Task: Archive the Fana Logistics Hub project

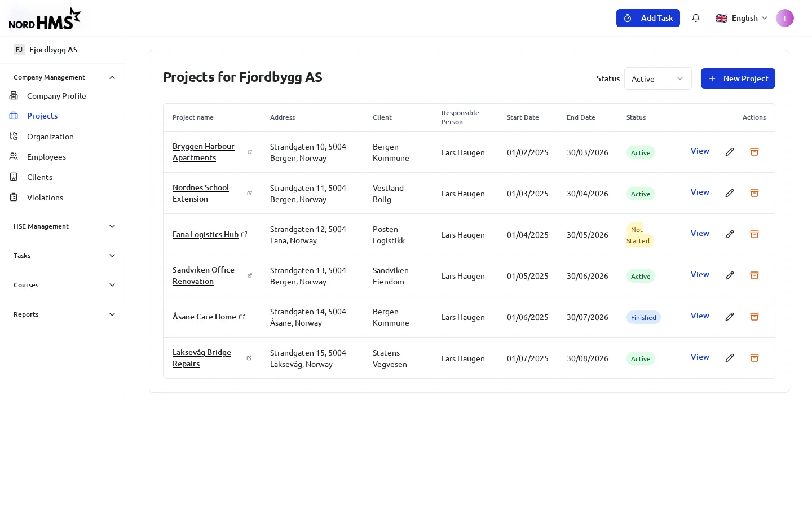Action: pyautogui.click(x=754, y=234)
